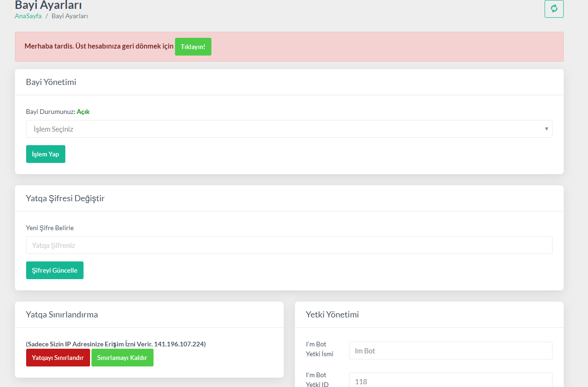The height and width of the screenshot is (387, 588).
Task: Click the Bayi Ayarları page title
Action: 49,5
